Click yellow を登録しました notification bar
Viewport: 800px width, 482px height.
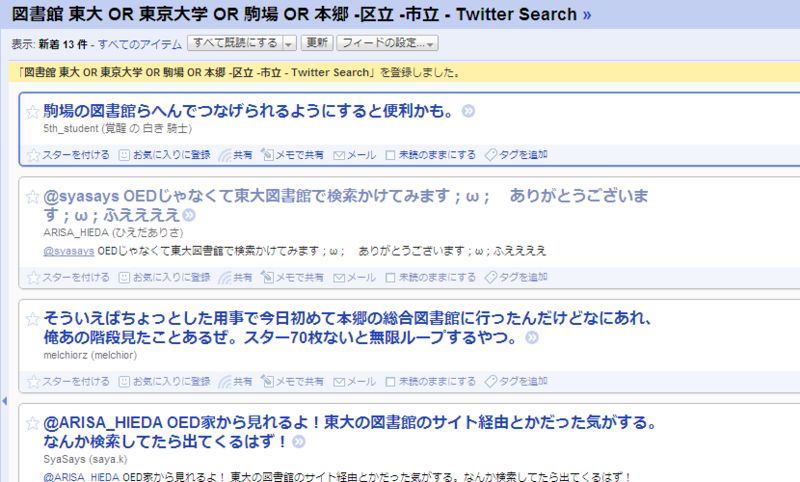pyautogui.click(x=404, y=72)
